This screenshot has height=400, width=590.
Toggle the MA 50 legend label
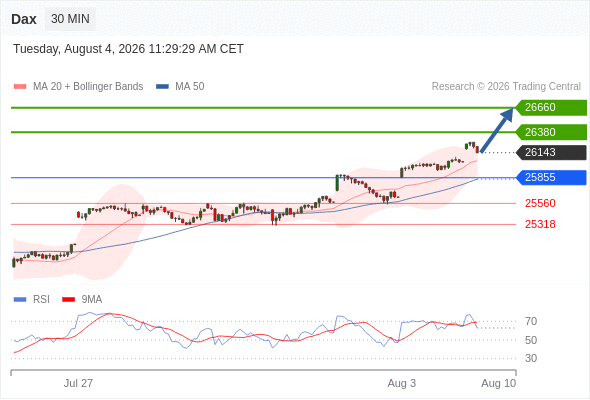point(190,87)
